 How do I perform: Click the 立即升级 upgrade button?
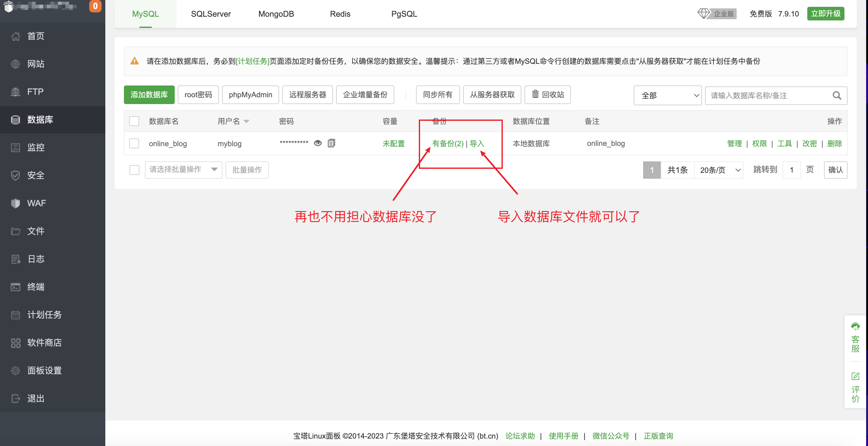(826, 14)
